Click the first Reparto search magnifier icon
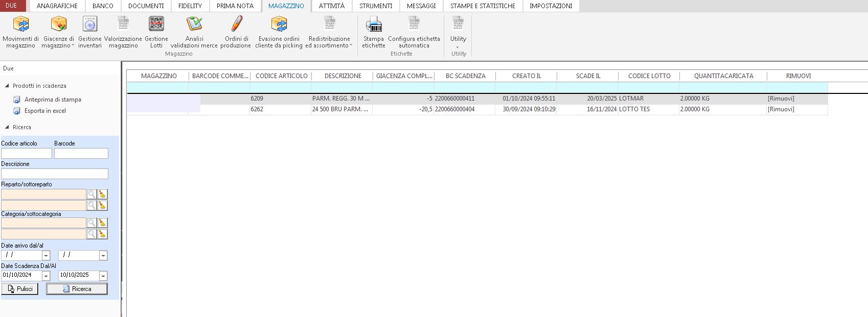 point(92,194)
